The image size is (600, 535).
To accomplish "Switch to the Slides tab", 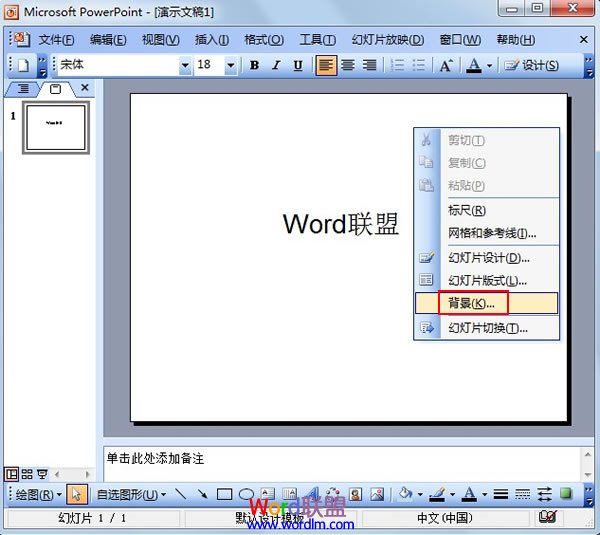I will click(x=55, y=89).
